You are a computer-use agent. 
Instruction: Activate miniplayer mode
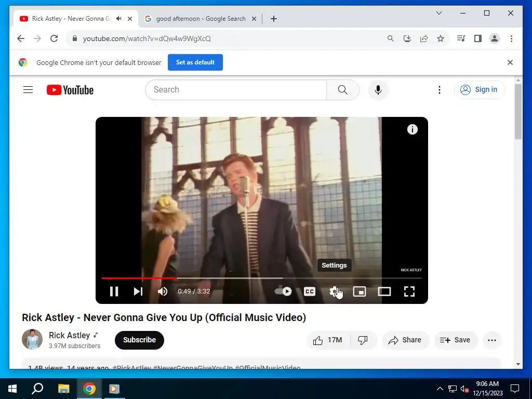[x=360, y=291]
